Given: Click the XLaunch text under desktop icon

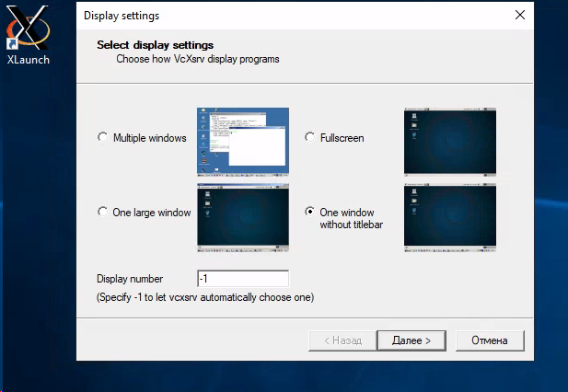Looking at the screenshot, I should click(x=27, y=60).
